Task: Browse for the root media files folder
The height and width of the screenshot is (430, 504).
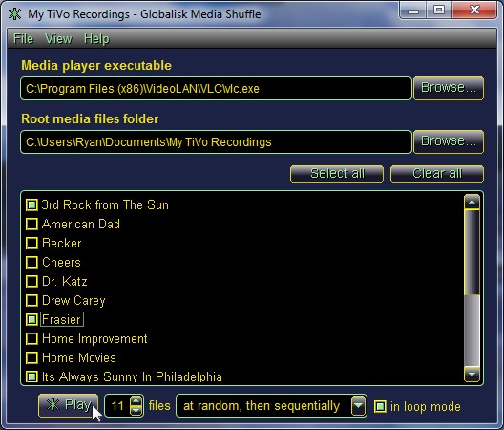Action: tap(449, 141)
